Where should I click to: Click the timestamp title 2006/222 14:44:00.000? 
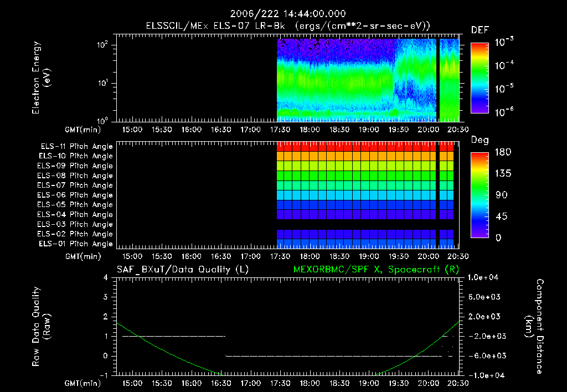tap(288, 14)
